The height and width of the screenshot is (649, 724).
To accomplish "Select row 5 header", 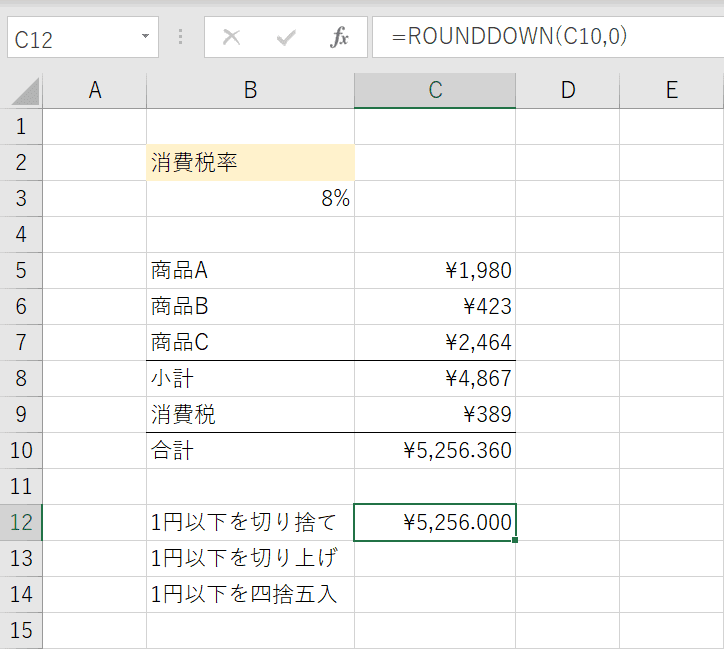I will click(x=21, y=270).
